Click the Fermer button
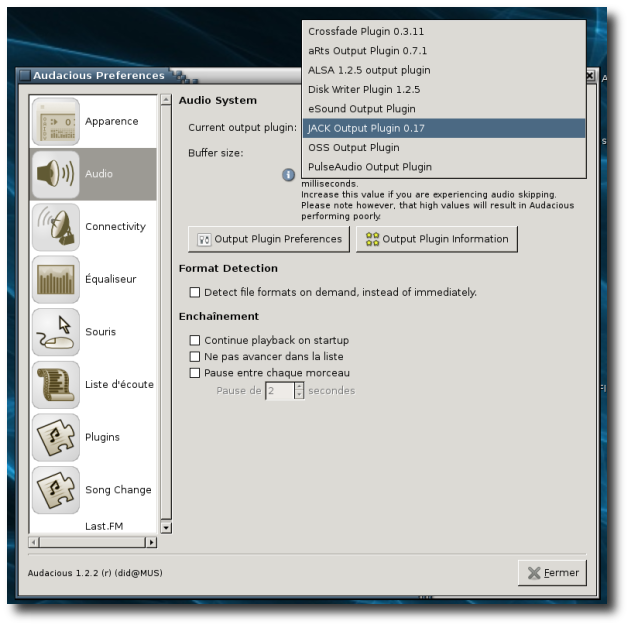This screenshot has height=627, width=630. point(552,573)
